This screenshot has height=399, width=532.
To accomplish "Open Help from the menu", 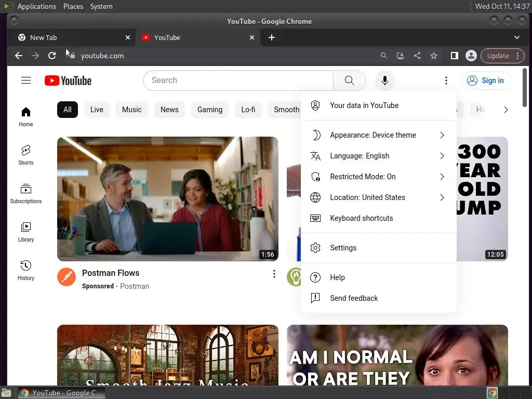I will (x=379, y=277).
